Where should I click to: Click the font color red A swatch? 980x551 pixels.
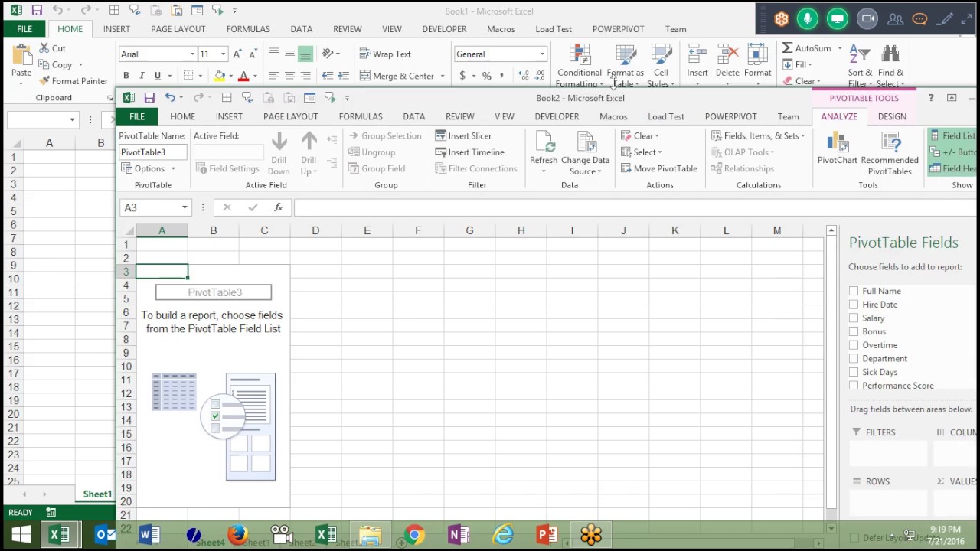pyautogui.click(x=243, y=76)
